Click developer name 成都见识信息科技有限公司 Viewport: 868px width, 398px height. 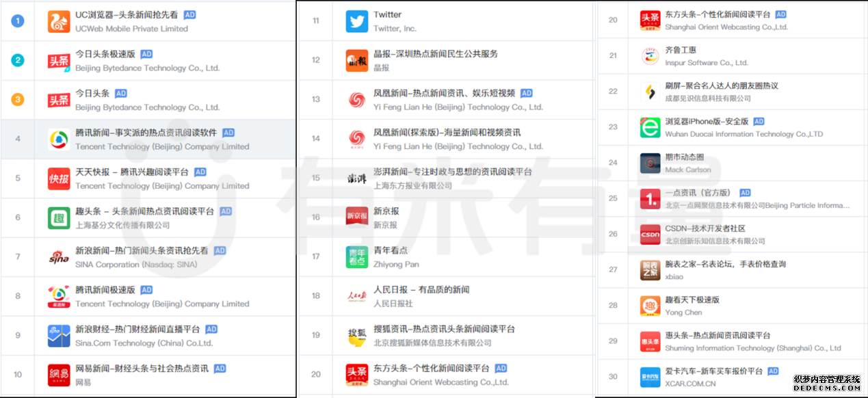(x=708, y=98)
